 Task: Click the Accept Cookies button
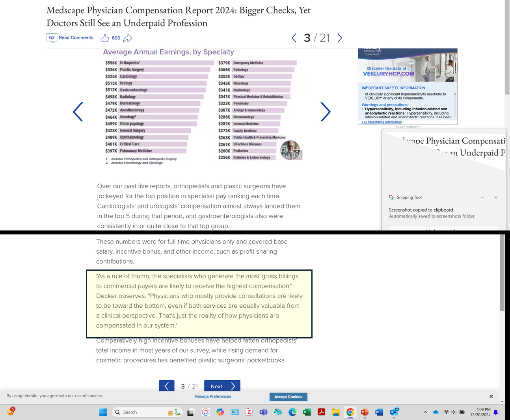(x=288, y=397)
